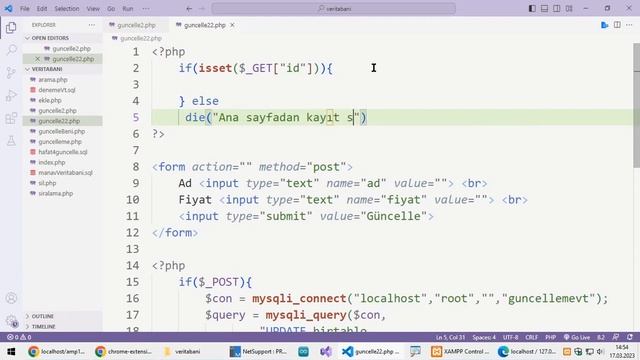
Task: Open customize layout icon
Action: tap(569, 9)
